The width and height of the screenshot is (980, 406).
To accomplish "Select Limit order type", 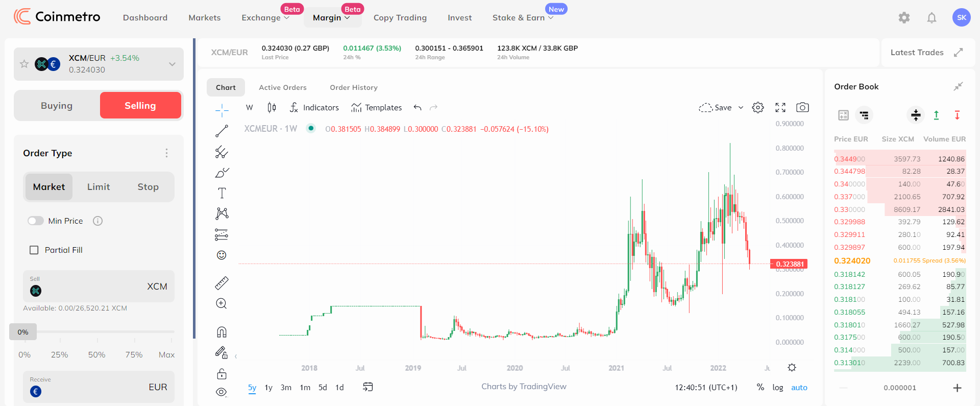I will pyautogui.click(x=99, y=187).
